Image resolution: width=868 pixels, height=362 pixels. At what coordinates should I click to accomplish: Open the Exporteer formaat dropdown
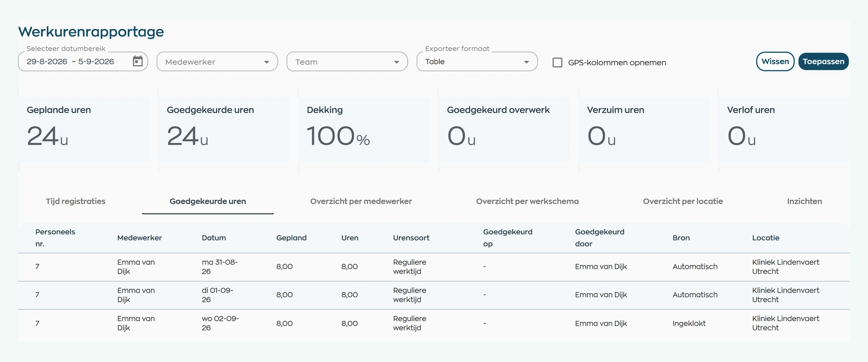click(477, 62)
